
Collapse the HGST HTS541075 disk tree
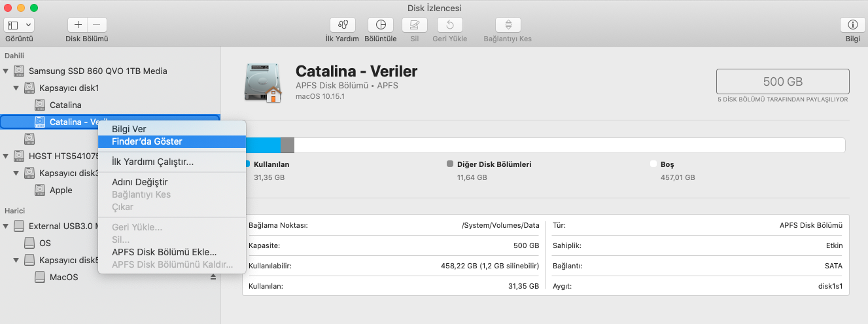coord(6,156)
